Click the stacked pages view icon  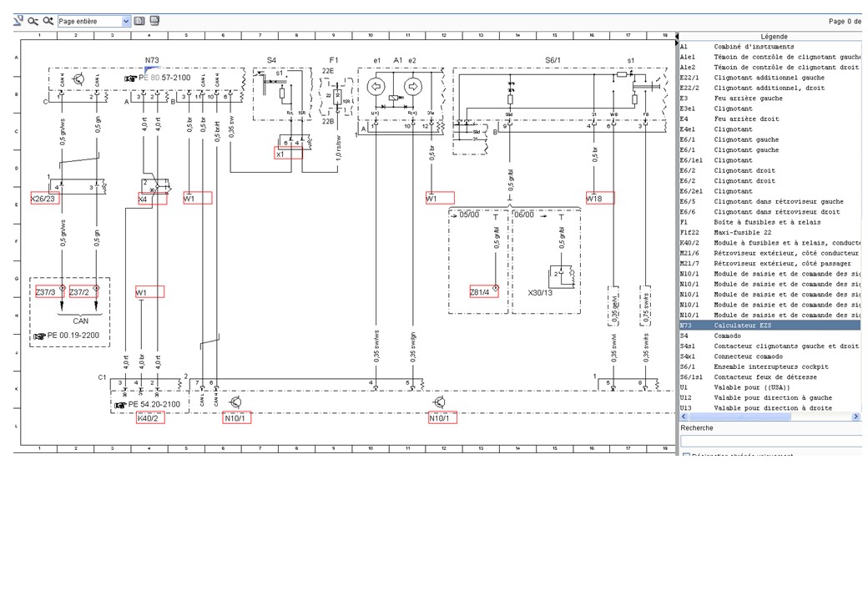154,21
